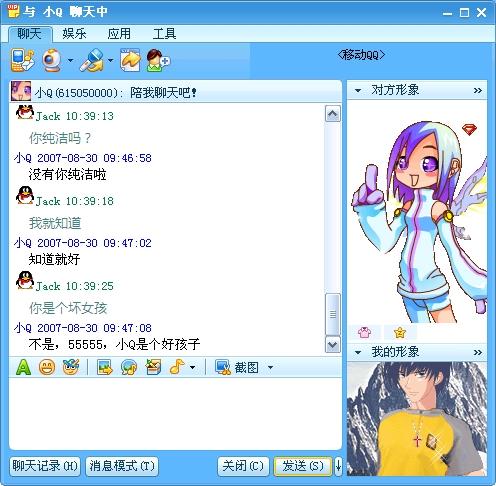Collapse the 对方形象 panel
Image resolution: width=496 pixels, height=486 pixels.
pos(358,90)
